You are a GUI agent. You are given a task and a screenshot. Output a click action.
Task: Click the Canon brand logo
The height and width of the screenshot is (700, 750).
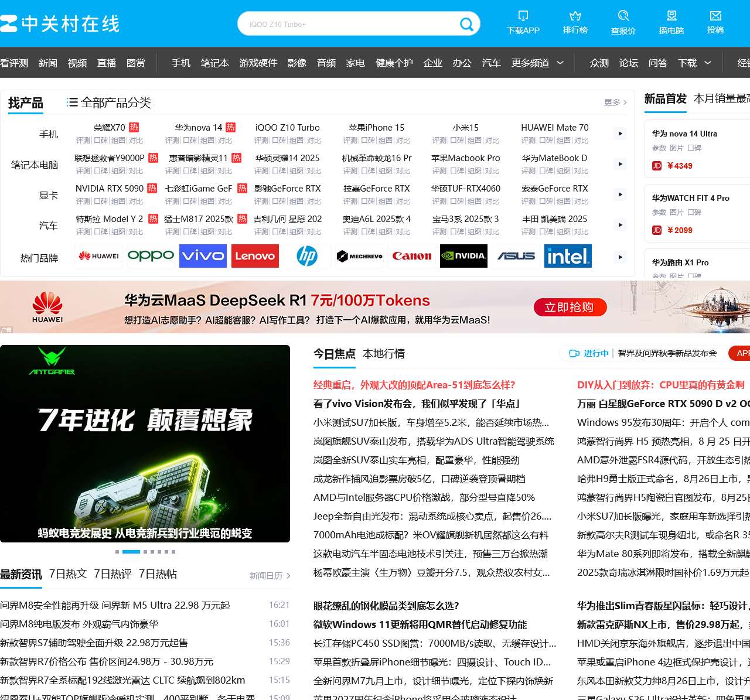(x=411, y=256)
